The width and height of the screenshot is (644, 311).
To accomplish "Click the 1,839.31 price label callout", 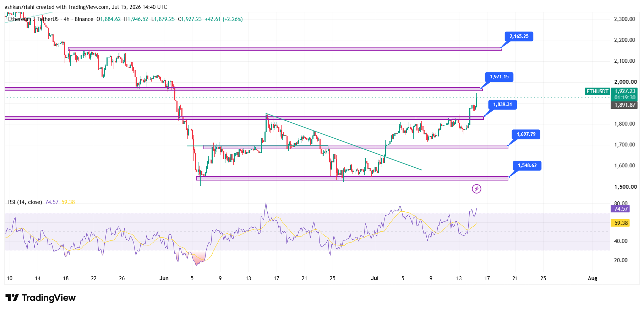I will pyautogui.click(x=502, y=105).
